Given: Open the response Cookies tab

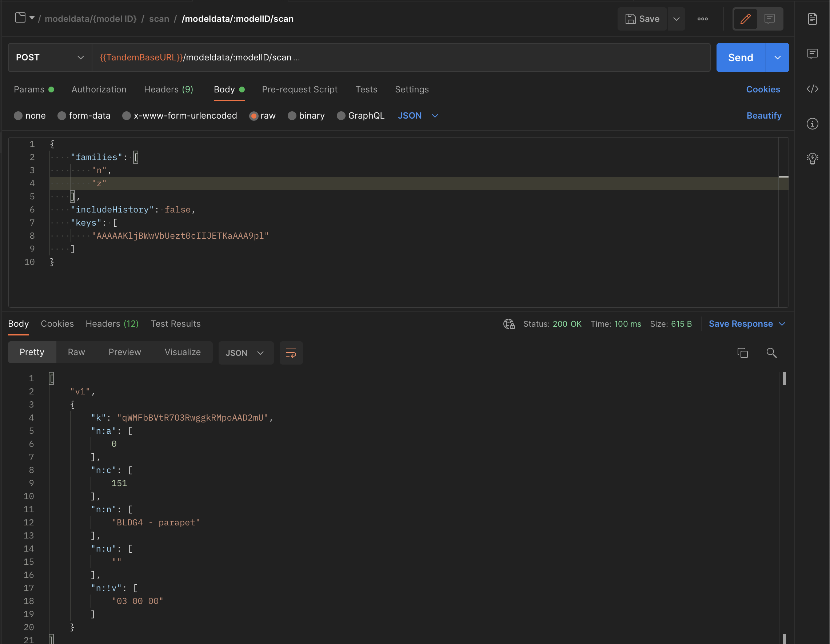Looking at the screenshot, I should (x=57, y=324).
